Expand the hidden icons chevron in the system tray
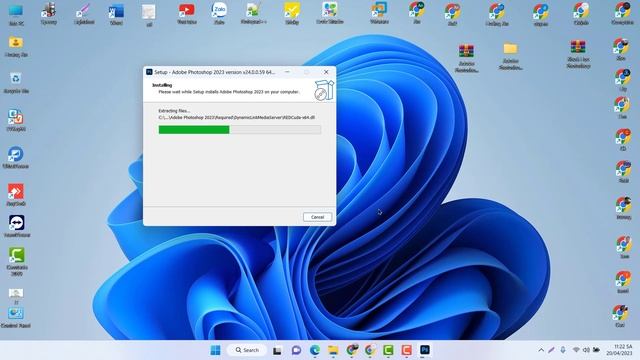 tap(541, 350)
